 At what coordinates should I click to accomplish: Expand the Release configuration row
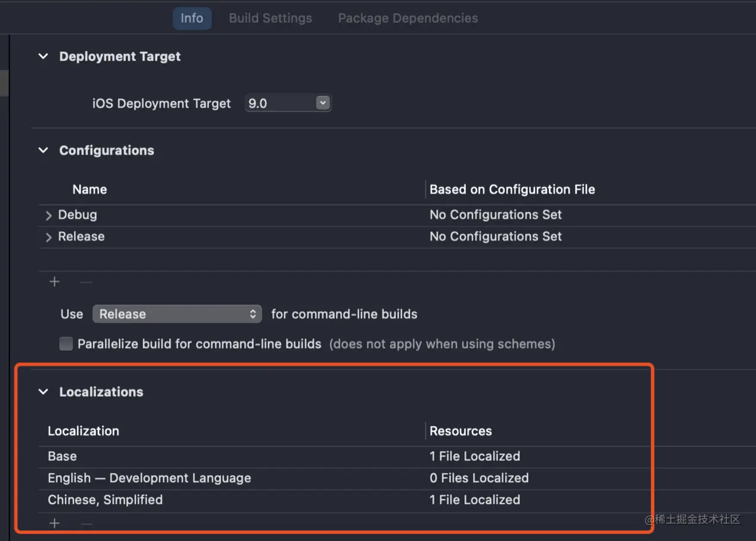coord(49,237)
